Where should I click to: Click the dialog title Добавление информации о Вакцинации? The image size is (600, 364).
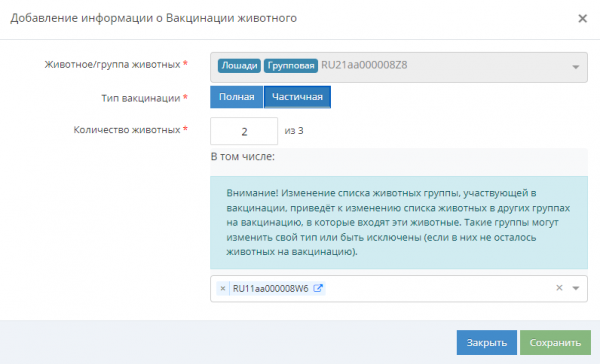[x=153, y=18]
